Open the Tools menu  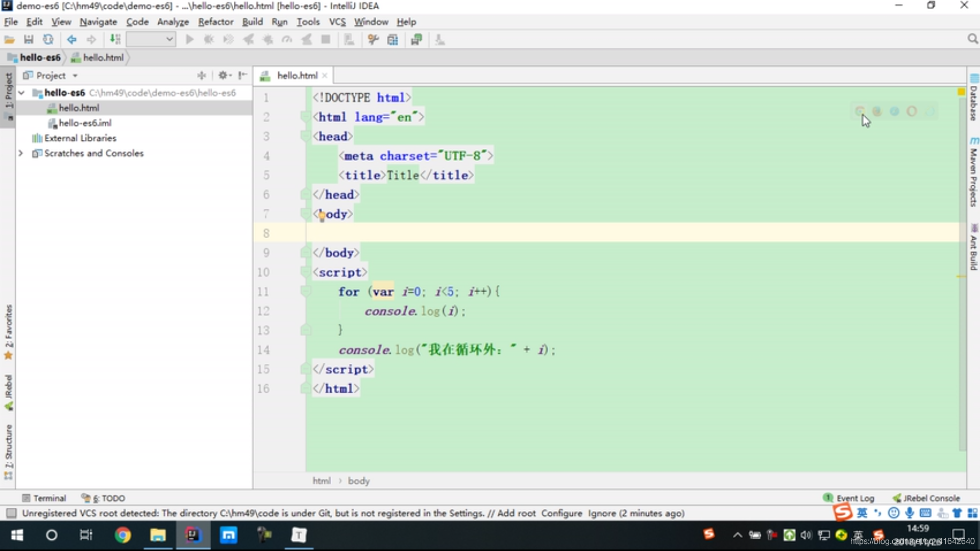point(308,22)
